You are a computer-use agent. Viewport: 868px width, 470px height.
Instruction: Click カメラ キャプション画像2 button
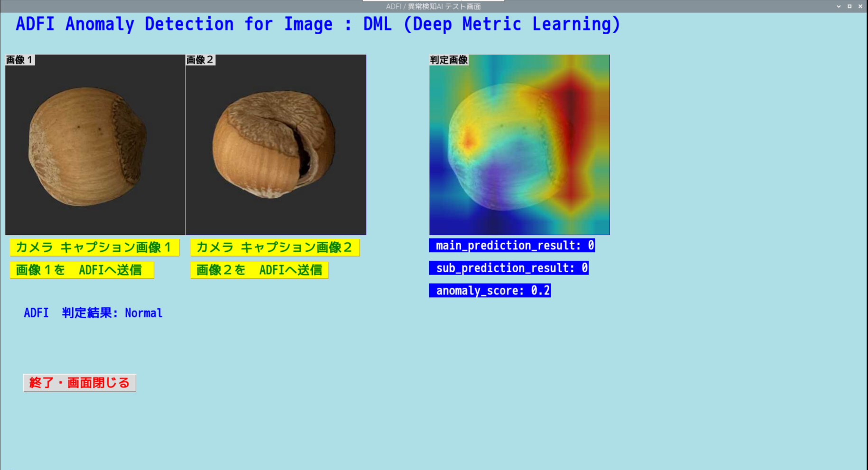(x=275, y=247)
